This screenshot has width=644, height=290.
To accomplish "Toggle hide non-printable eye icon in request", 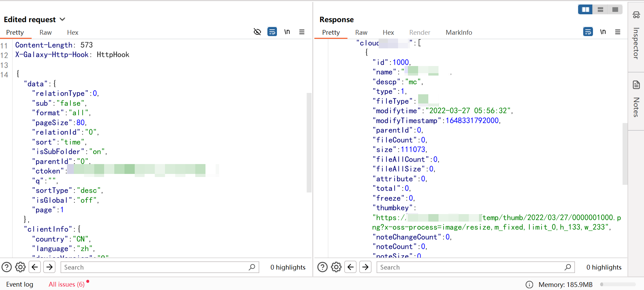I will pos(258,32).
